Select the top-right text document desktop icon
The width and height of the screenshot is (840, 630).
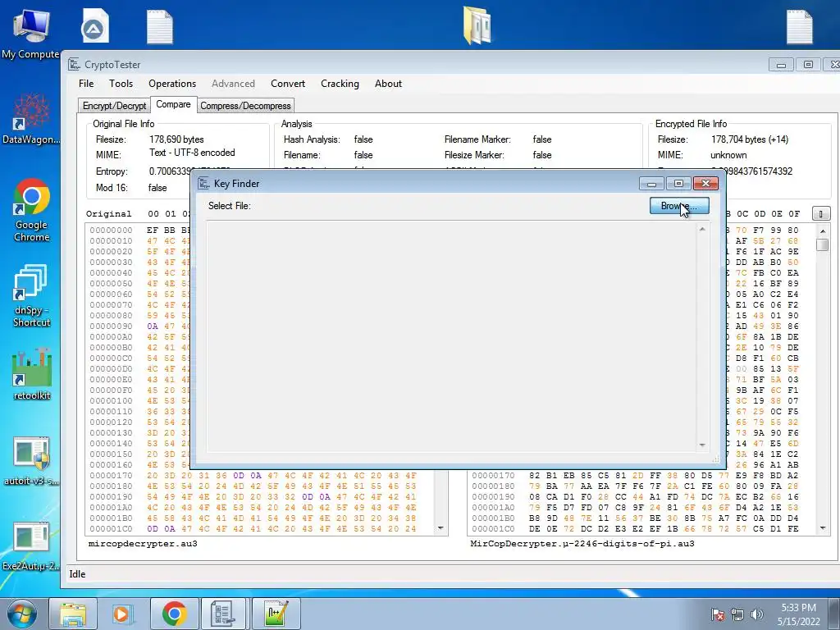(x=799, y=27)
